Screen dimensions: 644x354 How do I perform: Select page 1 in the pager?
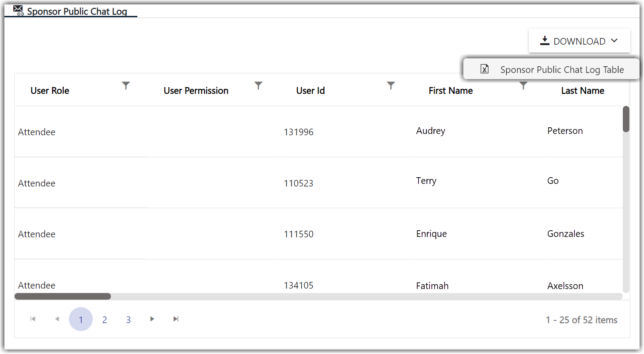81,320
